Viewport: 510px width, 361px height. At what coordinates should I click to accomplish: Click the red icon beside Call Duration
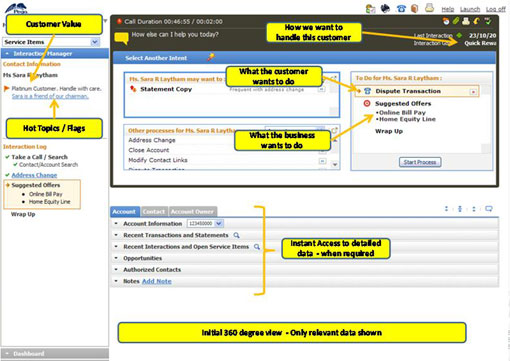119,21
